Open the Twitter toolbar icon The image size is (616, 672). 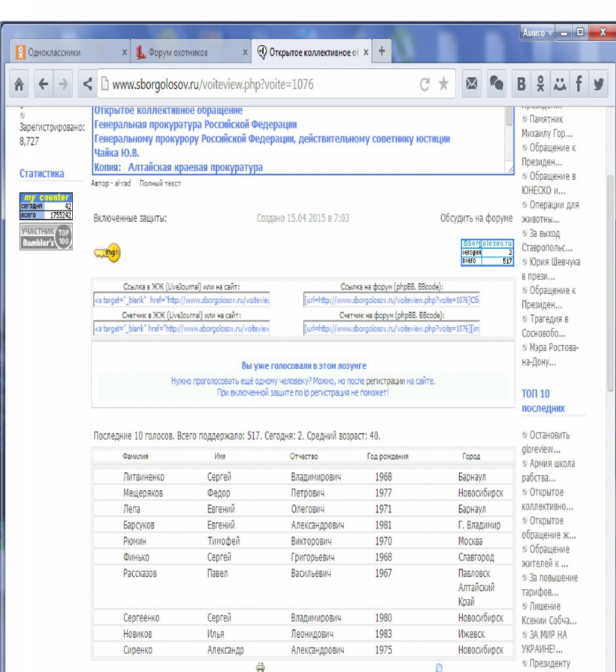coord(599,84)
